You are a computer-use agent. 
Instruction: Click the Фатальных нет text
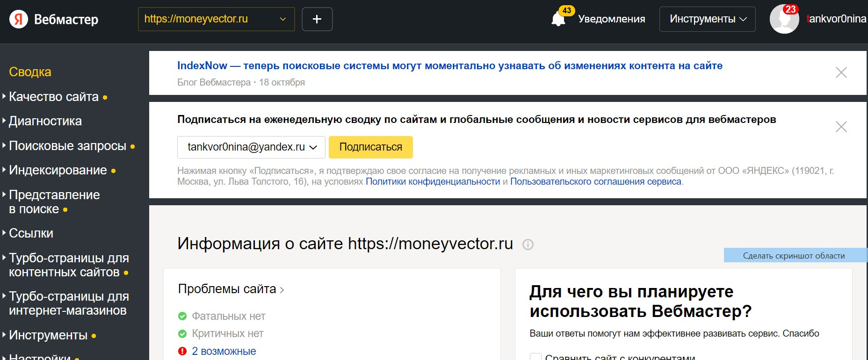point(229,317)
